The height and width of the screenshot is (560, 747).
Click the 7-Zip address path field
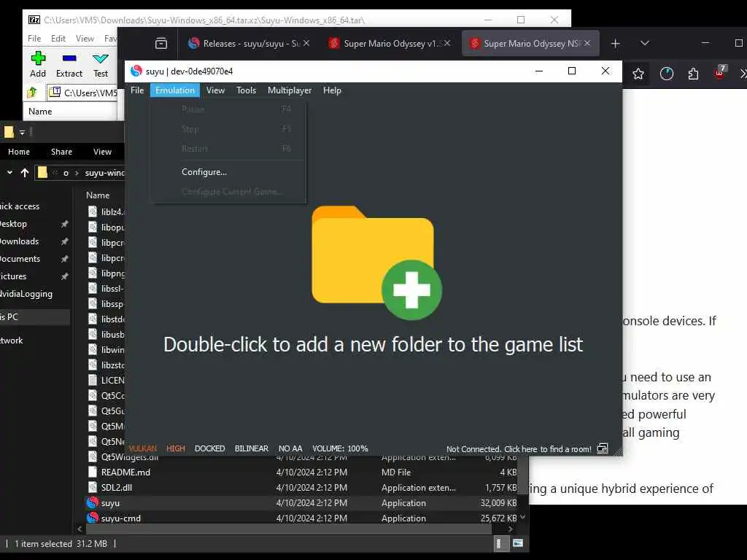[x=82, y=93]
